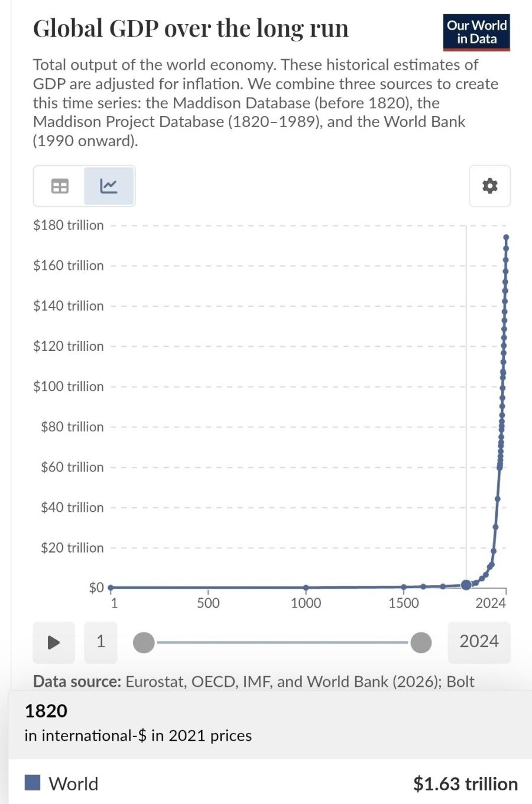Screen dimensions: 532x804
Task: Click the topmost 2024 data point
Action: click(x=506, y=237)
